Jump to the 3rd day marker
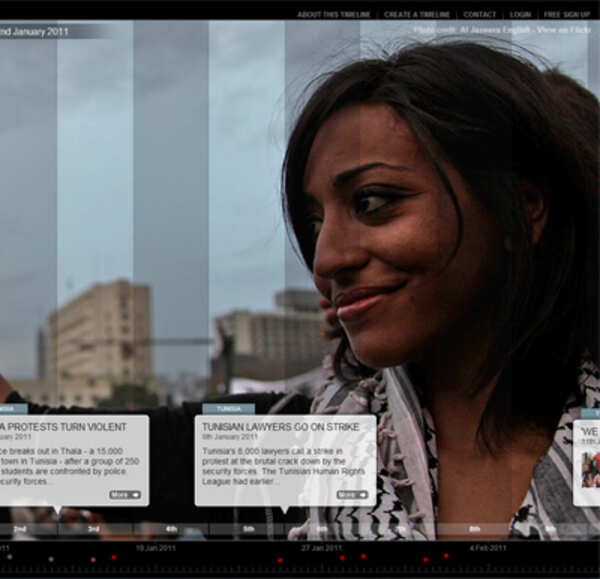The image size is (600, 579). click(93, 528)
